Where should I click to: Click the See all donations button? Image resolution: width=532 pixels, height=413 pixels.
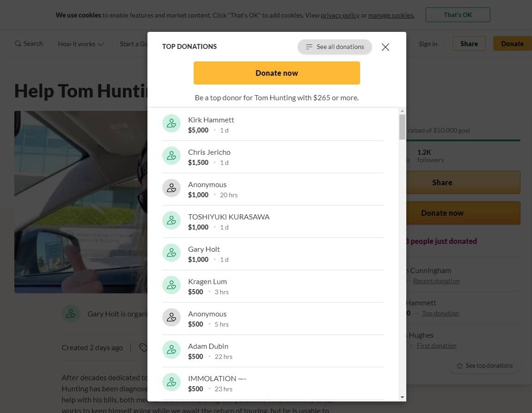coord(335,47)
